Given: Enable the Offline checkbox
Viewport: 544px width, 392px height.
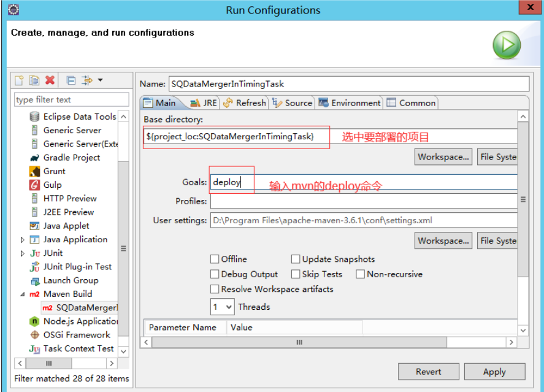Looking at the screenshot, I should (215, 259).
